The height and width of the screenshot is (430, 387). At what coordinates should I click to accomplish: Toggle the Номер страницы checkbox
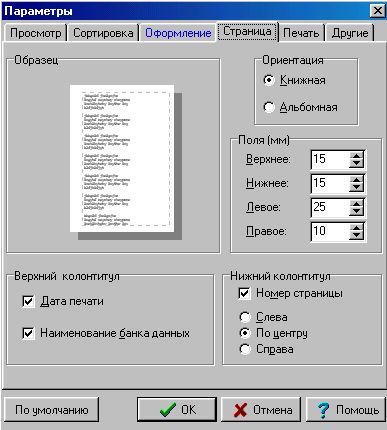(x=244, y=293)
